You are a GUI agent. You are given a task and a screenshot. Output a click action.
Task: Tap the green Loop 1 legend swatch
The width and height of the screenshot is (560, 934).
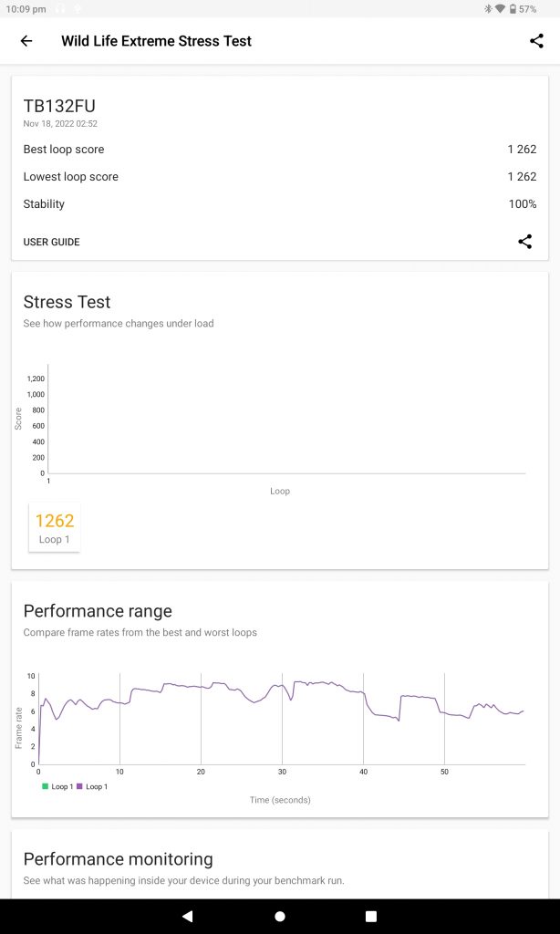pyautogui.click(x=45, y=786)
